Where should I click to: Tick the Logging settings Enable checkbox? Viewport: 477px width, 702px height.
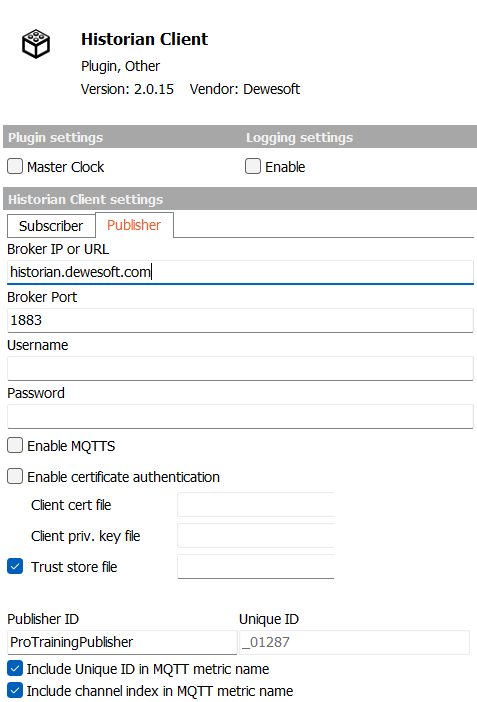253,167
